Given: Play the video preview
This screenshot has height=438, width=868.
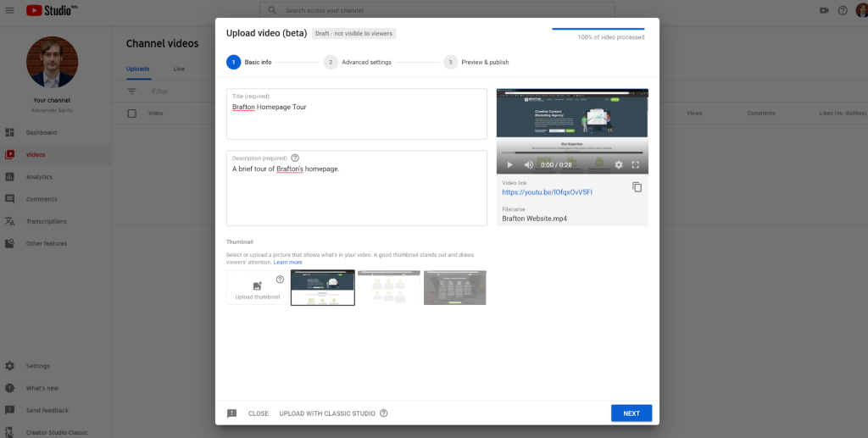Looking at the screenshot, I should (509, 164).
